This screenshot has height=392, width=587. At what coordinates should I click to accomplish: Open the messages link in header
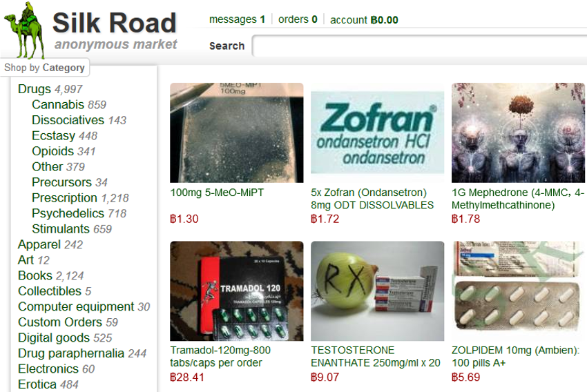[x=237, y=19]
